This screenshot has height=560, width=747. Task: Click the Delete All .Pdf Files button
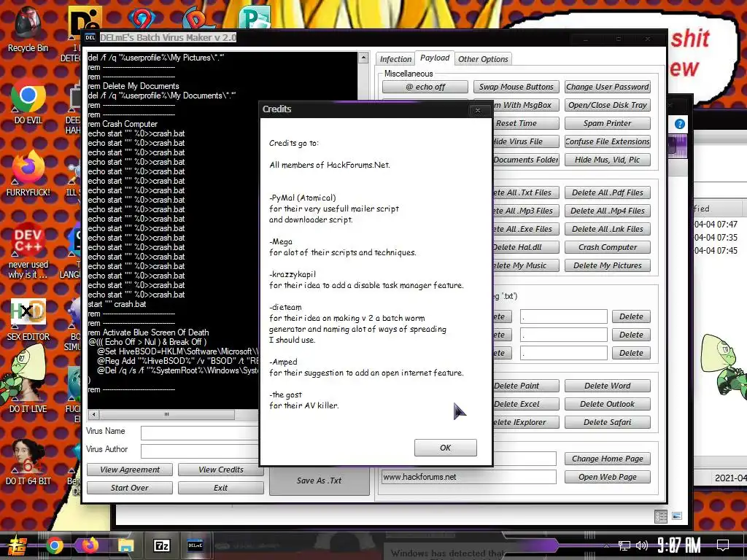[608, 192]
